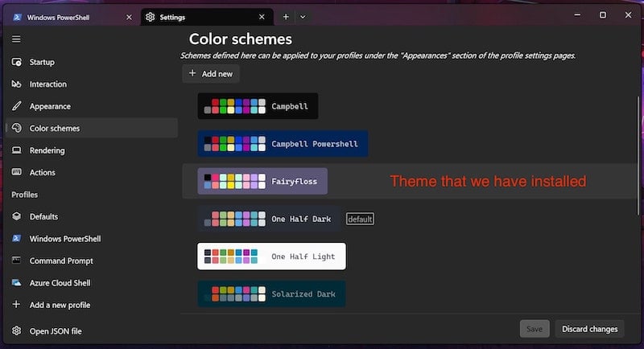Click the Azure Cloud Shell icon
This screenshot has height=349, width=644.
16,282
